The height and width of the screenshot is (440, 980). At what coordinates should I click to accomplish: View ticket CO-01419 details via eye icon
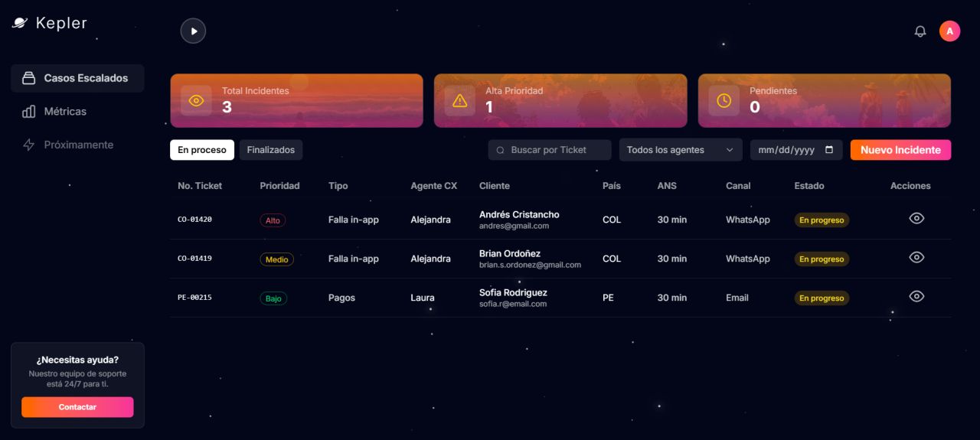point(916,257)
